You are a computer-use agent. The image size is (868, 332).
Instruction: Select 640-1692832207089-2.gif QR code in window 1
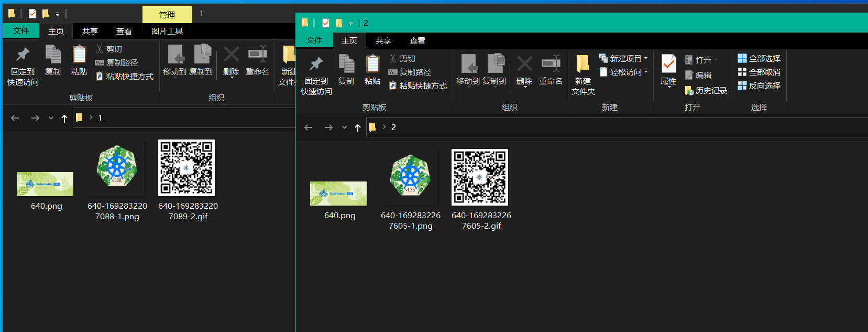(x=188, y=180)
